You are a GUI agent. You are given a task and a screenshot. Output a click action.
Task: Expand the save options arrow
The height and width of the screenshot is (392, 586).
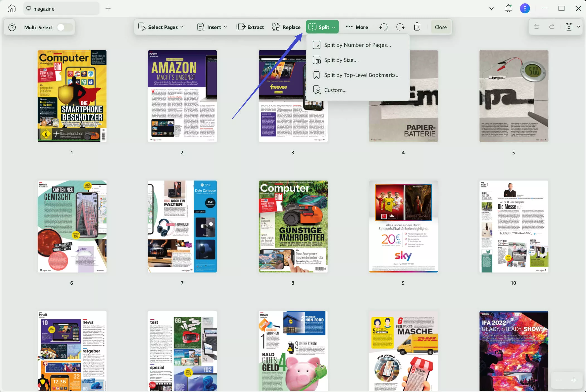click(x=578, y=27)
